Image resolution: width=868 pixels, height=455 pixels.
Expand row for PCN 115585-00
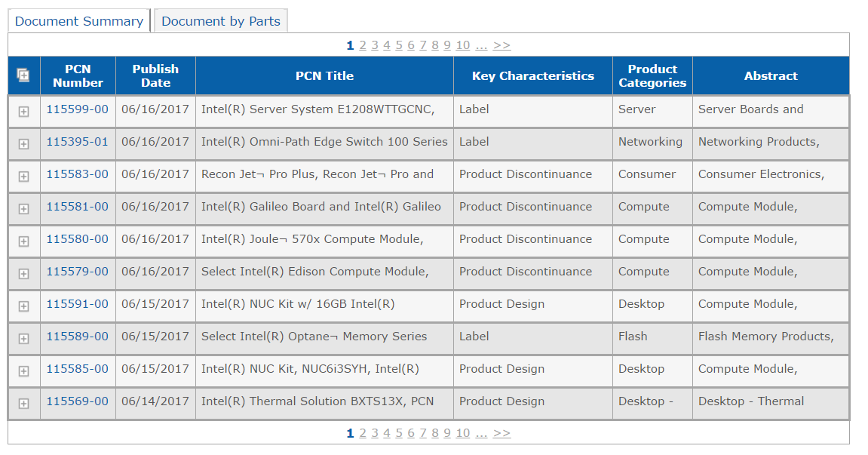click(x=23, y=371)
